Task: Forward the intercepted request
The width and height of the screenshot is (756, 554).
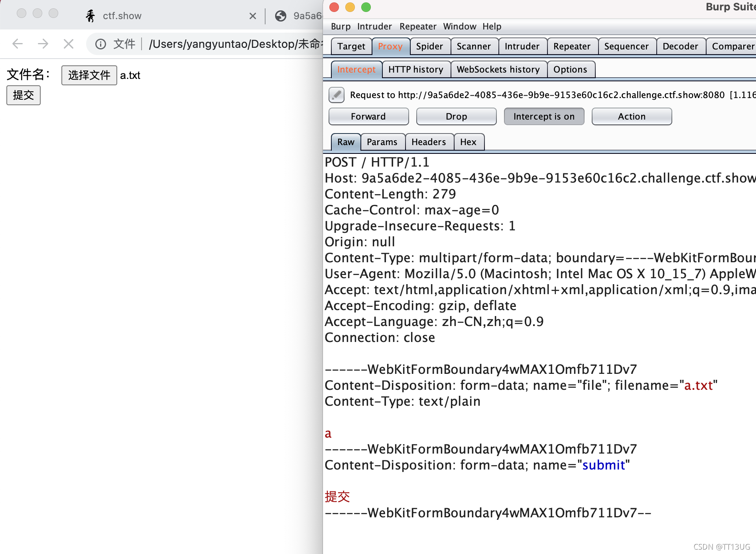Action: click(x=368, y=116)
